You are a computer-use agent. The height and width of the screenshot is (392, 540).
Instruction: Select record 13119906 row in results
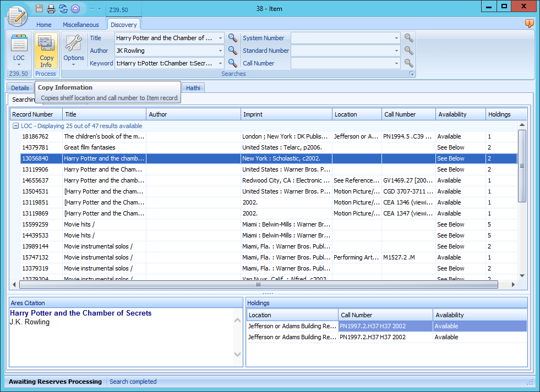click(35, 169)
